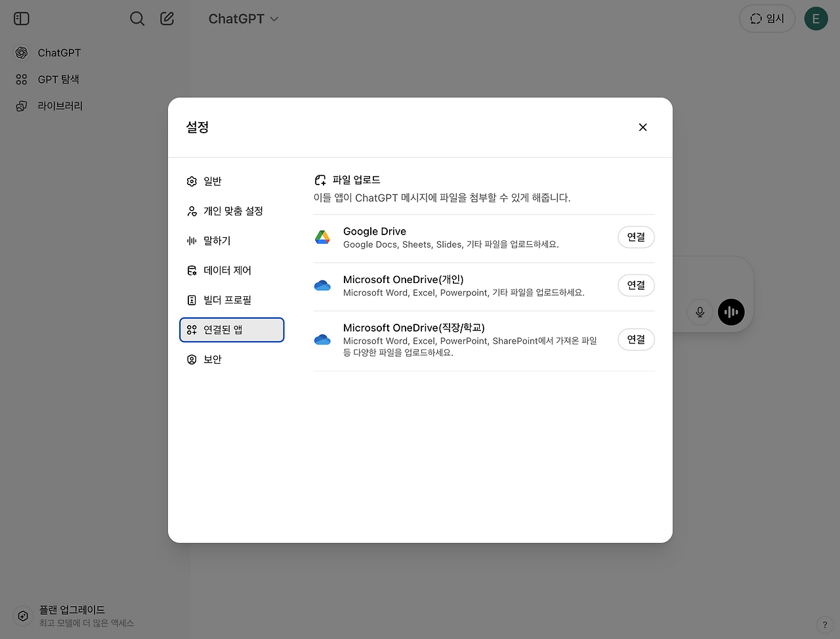This screenshot has height=639, width=840.
Task: Click the help question mark icon
Action: coord(825,625)
